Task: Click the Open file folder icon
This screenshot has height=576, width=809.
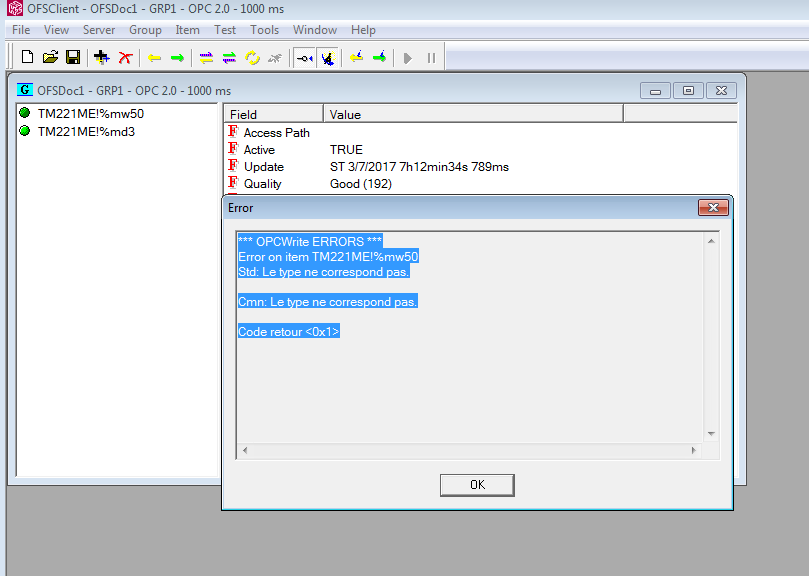Action: pyautogui.click(x=50, y=58)
